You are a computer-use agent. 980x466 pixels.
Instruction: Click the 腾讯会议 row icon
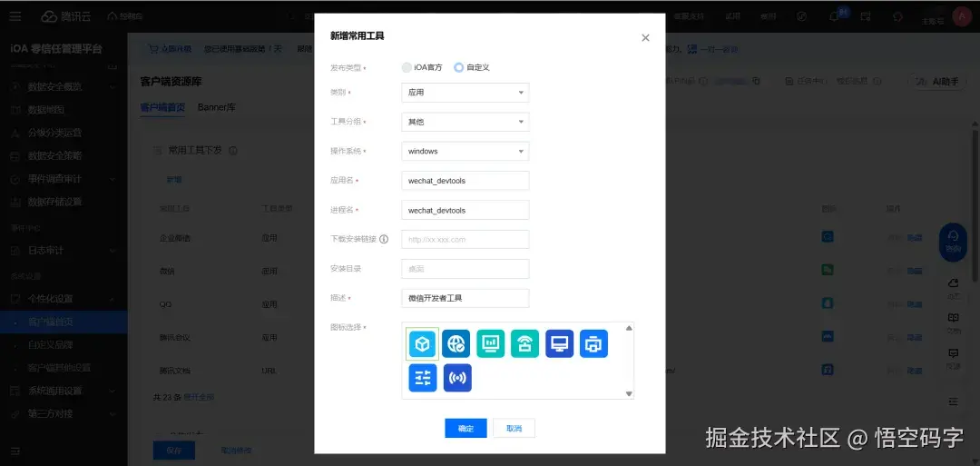tap(828, 336)
